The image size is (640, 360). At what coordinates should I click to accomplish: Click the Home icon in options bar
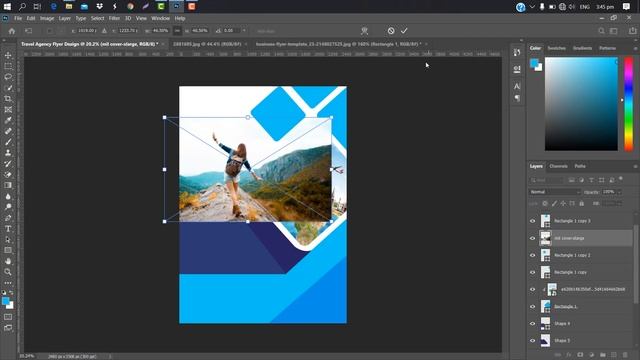(x=12, y=31)
